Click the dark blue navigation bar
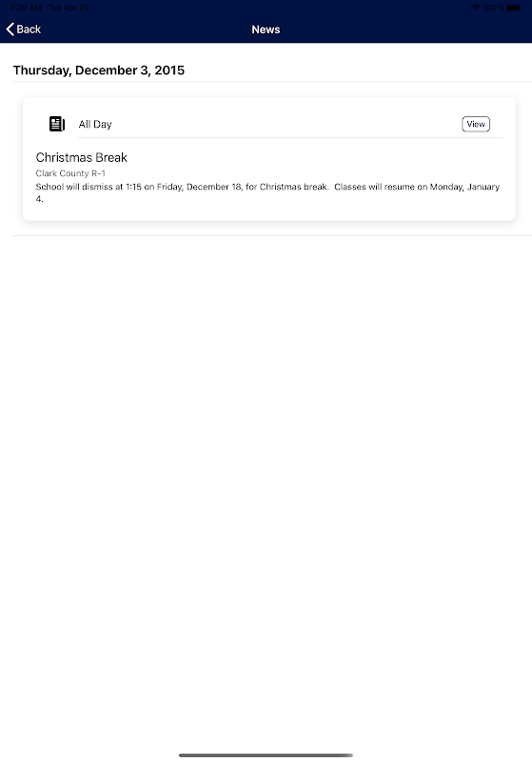 266,21
